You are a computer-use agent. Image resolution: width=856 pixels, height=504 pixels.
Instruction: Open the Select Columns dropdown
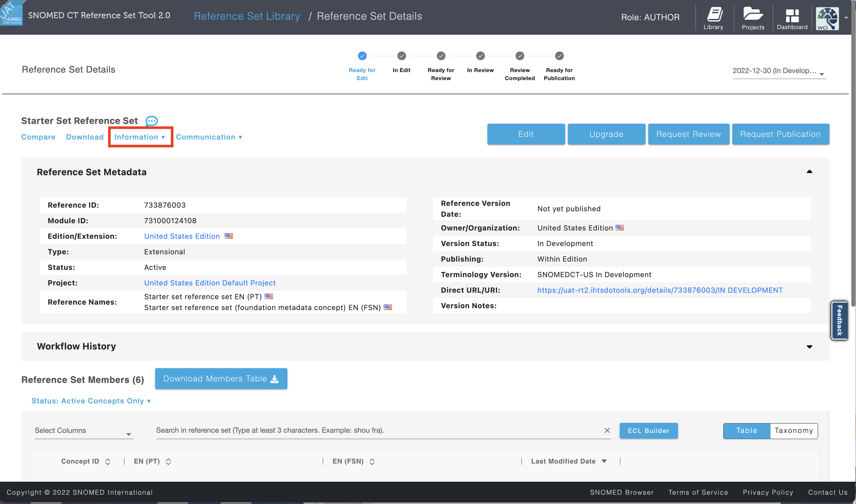click(84, 431)
